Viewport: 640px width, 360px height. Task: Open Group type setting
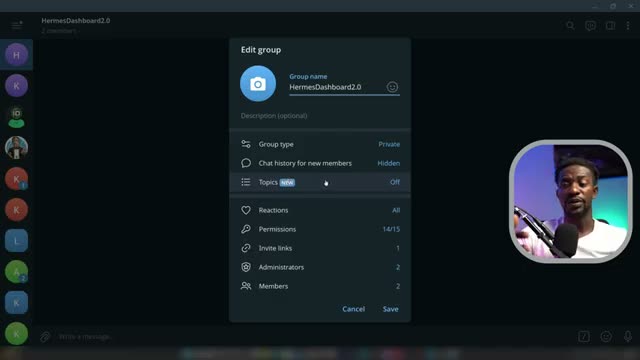(x=320, y=144)
